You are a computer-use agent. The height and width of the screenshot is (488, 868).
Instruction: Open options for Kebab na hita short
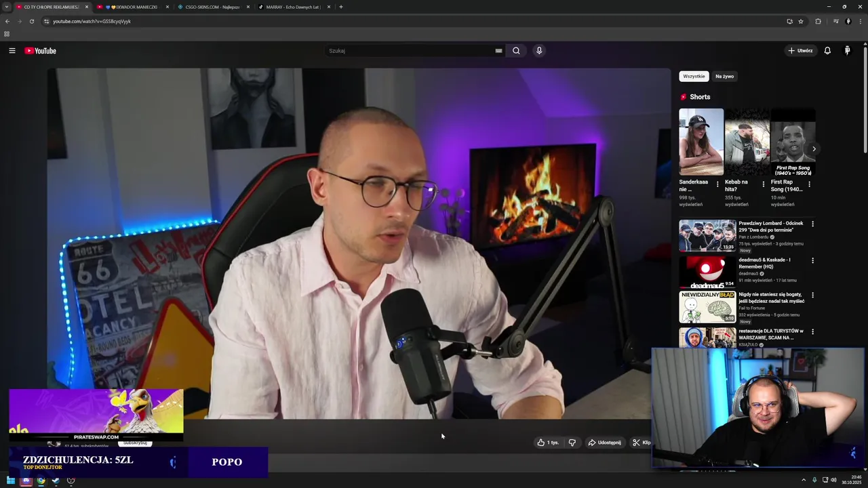pyautogui.click(x=764, y=184)
